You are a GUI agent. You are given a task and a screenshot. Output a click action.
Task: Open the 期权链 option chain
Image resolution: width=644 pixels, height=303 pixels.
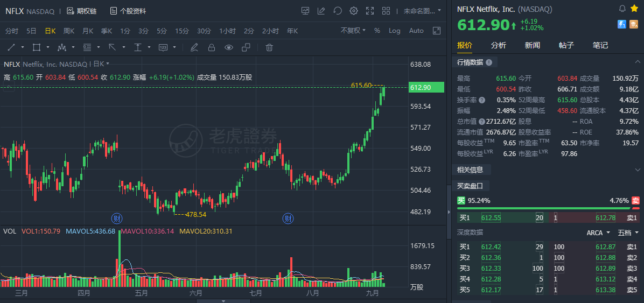81,11
